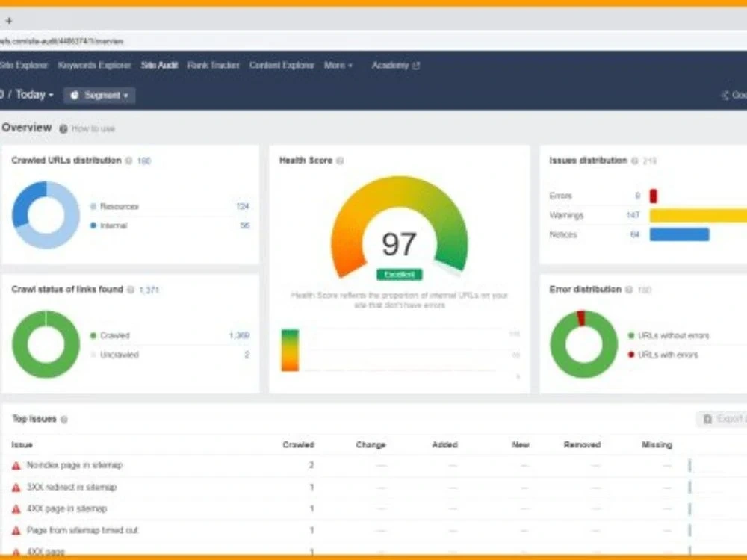Viewport: 747px width, 560px height.
Task: Click the red Errors bar
Action: (x=653, y=196)
